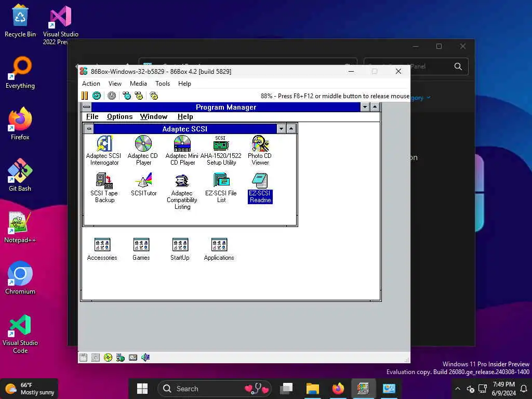Click the hard reset toolbar icon
Screen dimensions: 532x399
[x=97, y=96]
